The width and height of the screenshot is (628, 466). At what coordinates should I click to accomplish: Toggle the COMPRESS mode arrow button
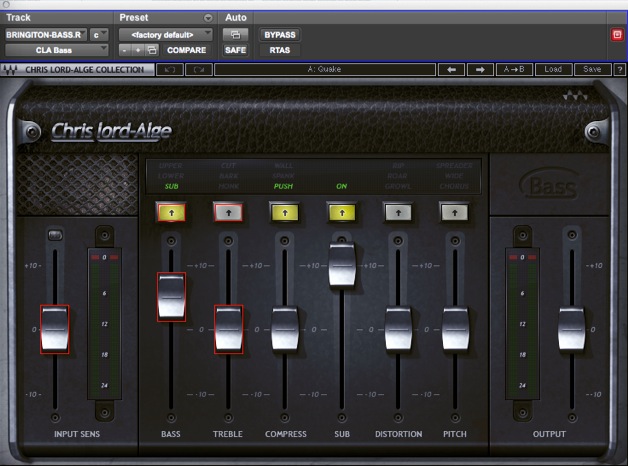[x=285, y=213]
